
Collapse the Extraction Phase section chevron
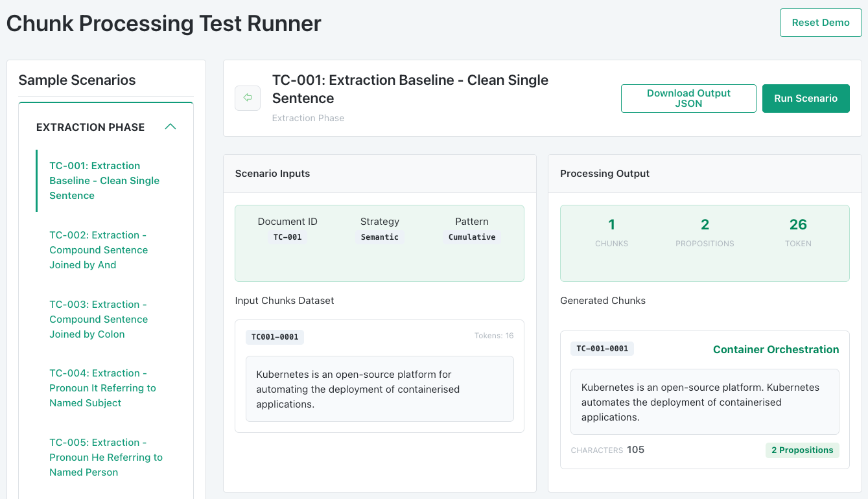pos(170,127)
